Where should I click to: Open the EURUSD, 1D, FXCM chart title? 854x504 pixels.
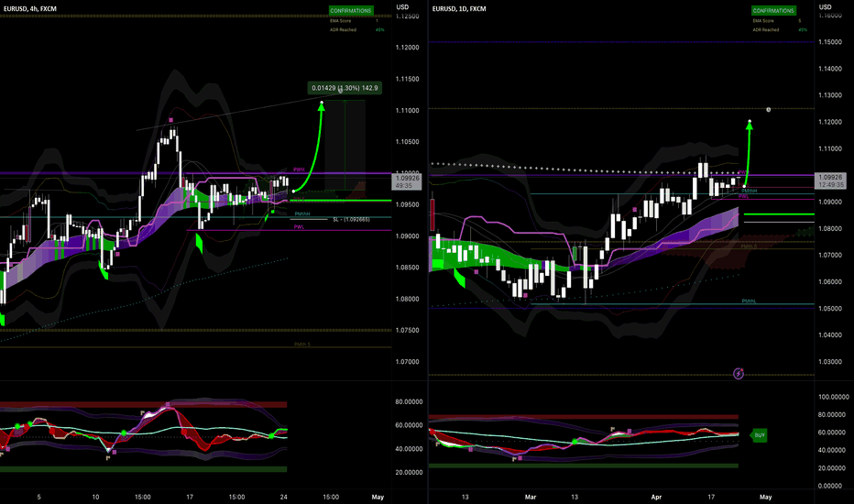coord(459,9)
